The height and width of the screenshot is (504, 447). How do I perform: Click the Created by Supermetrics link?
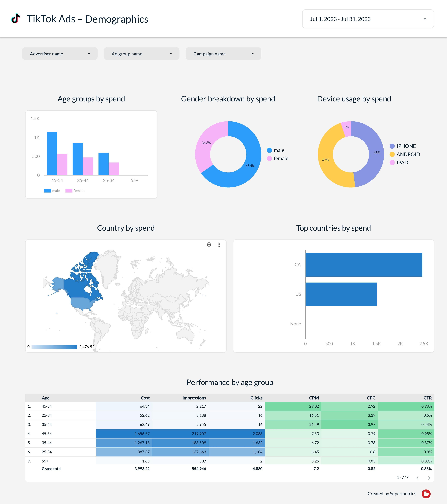(392, 494)
